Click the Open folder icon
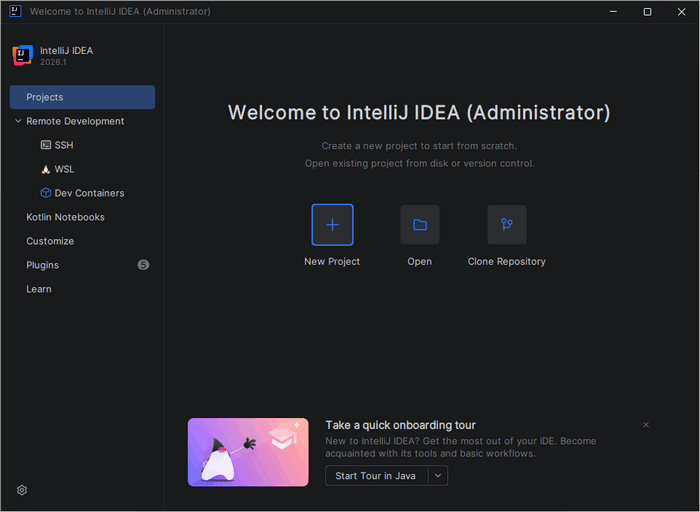This screenshot has width=700, height=512. (x=420, y=225)
